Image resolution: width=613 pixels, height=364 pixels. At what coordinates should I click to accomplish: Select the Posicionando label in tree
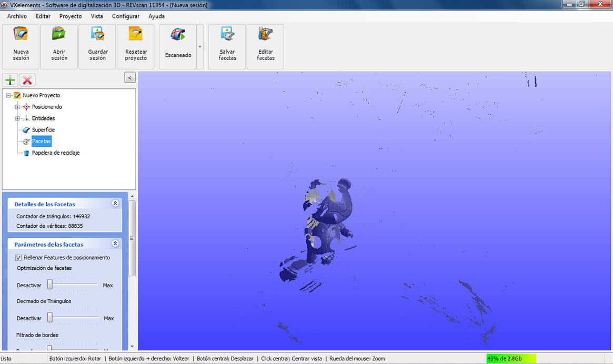47,107
